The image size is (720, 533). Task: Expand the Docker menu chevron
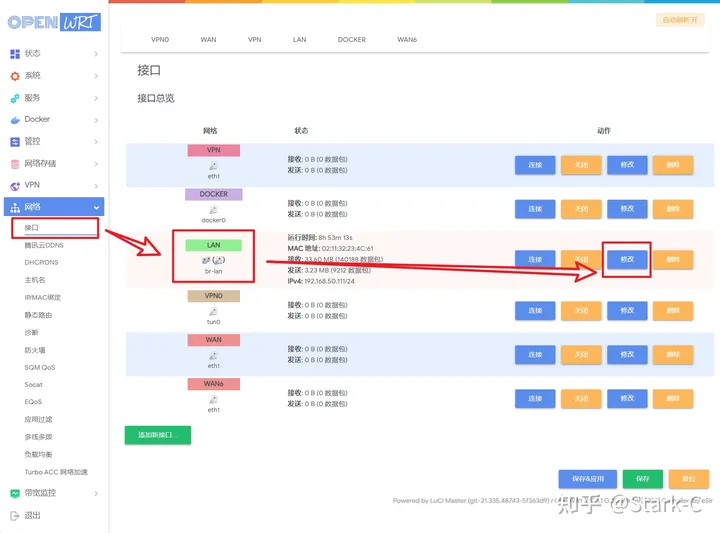point(96,120)
